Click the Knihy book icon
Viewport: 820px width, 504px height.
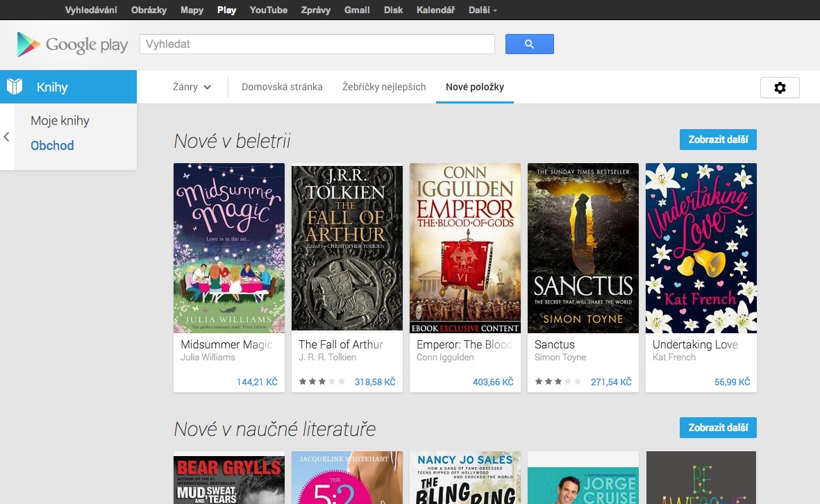coord(15,87)
